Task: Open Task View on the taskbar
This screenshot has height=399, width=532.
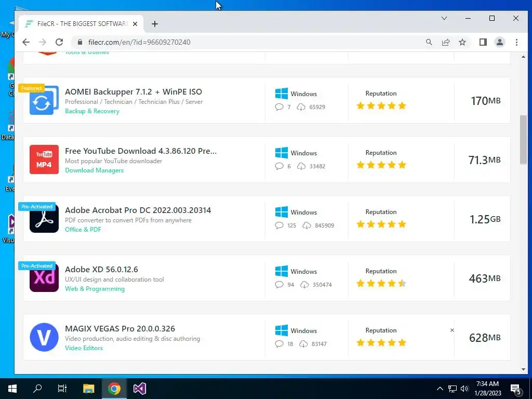Action: click(62, 389)
